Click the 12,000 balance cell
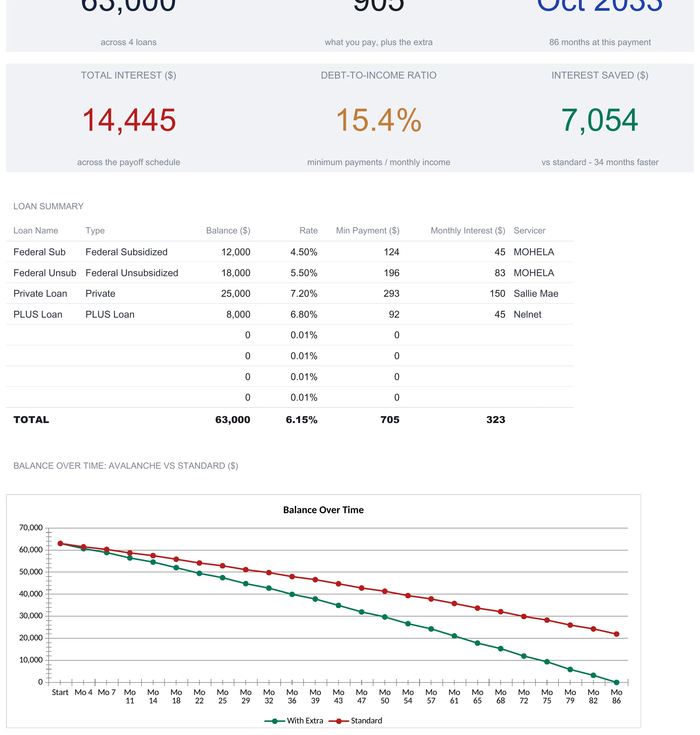The image size is (700, 735). 236,252
